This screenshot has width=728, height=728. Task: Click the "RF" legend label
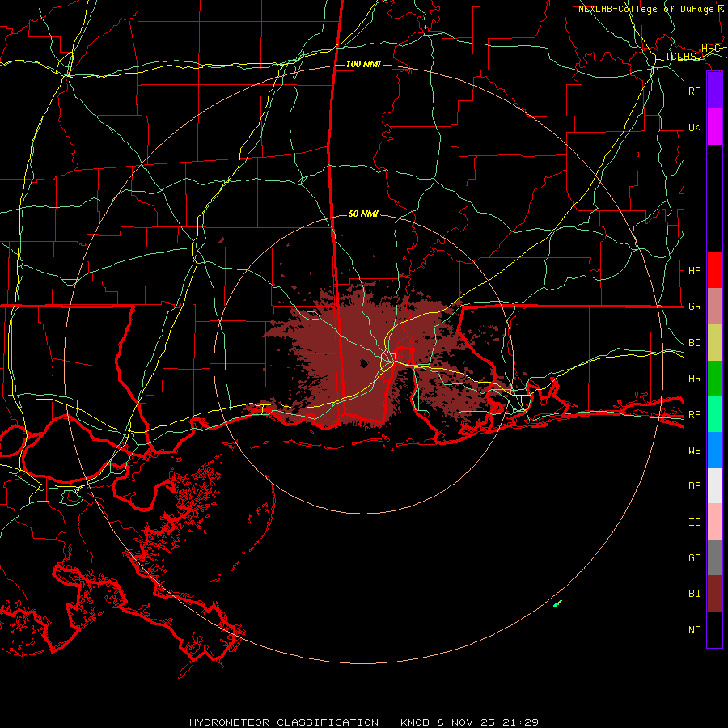[x=694, y=91]
